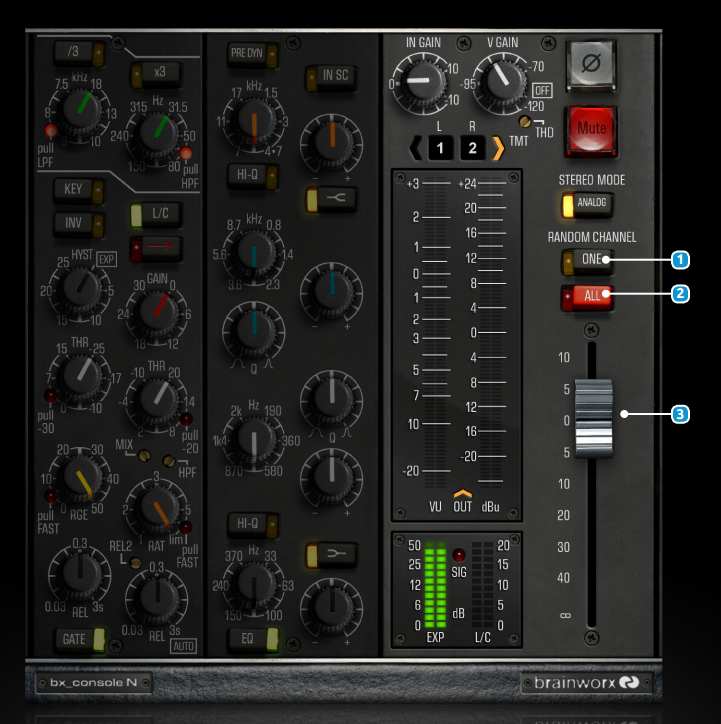This screenshot has width=721, height=724.
Task: Click the high band kHz frequency knob
Action: pyautogui.click(x=253, y=120)
